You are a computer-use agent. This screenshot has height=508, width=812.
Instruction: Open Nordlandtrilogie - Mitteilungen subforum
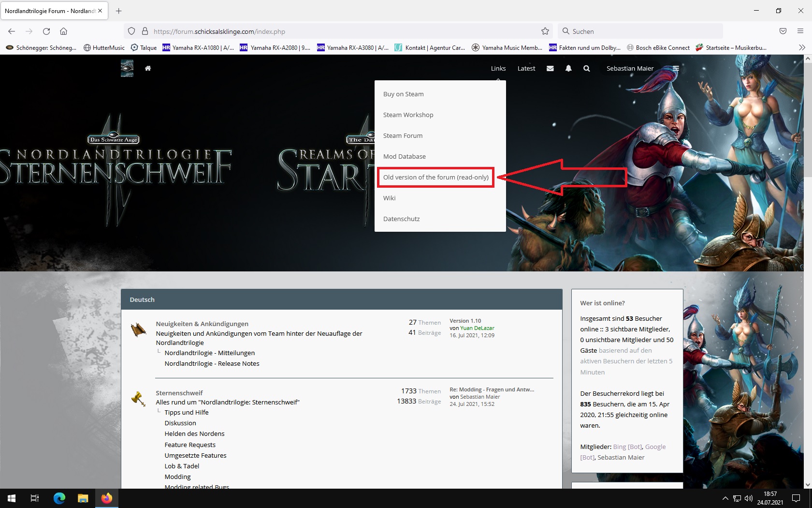click(209, 353)
